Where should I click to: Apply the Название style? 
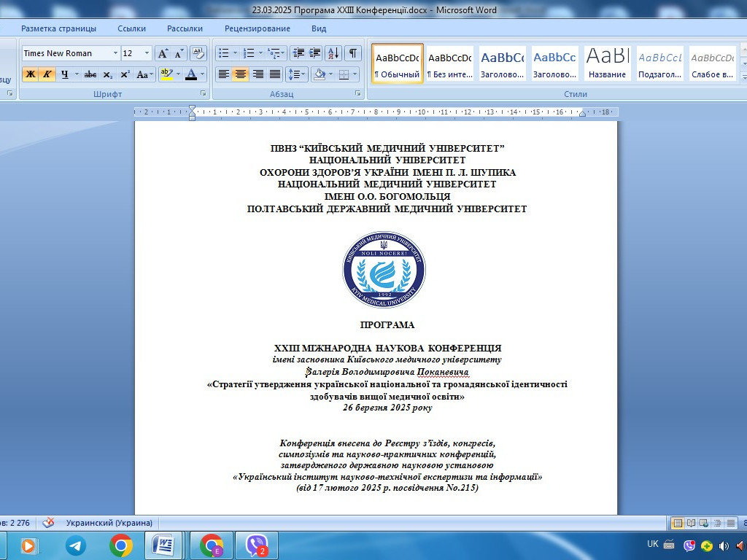pos(608,64)
